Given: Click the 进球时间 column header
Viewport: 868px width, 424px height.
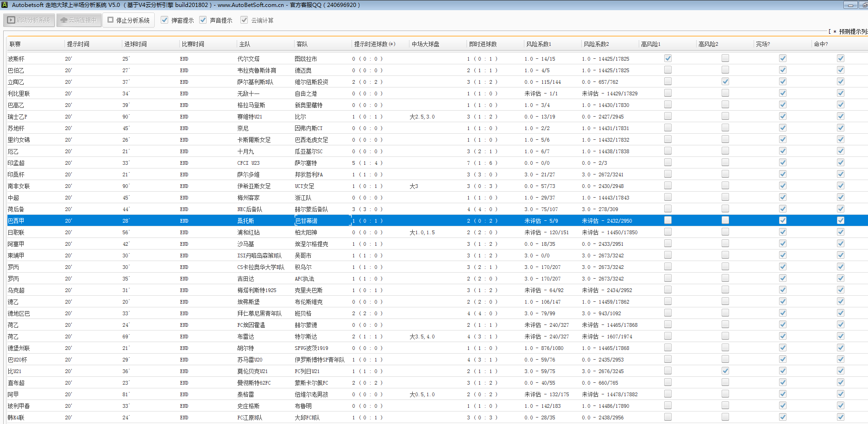Looking at the screenshot, I should click(x=135, y=44).
